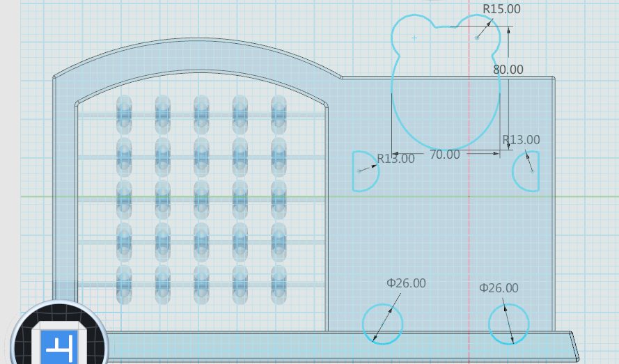This screenshot has height=364, width=619.
Task: Select the 80.00 vertical dimension label
Action: 508,70
